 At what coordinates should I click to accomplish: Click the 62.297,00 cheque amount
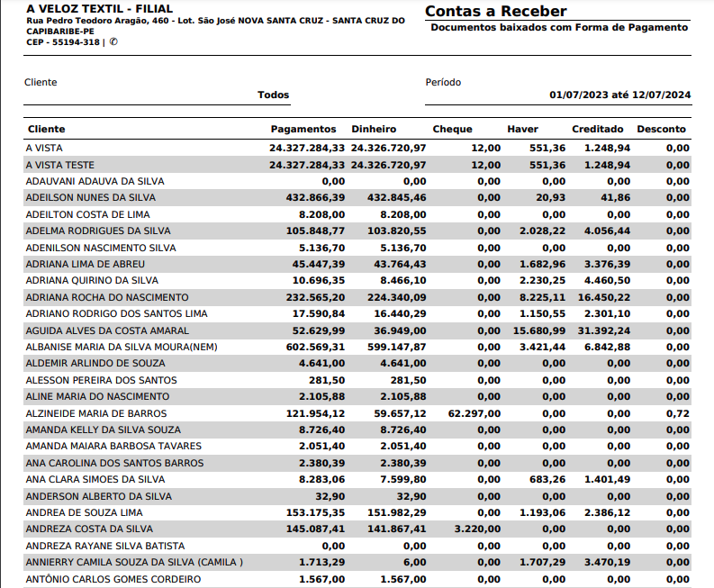[x=474, y=413]
